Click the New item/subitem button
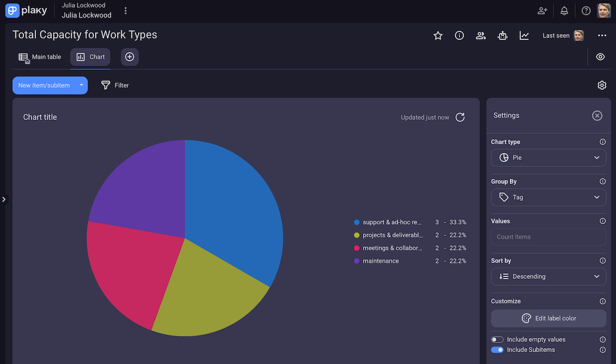The image size is (616, 364). [x=44, y=85]
